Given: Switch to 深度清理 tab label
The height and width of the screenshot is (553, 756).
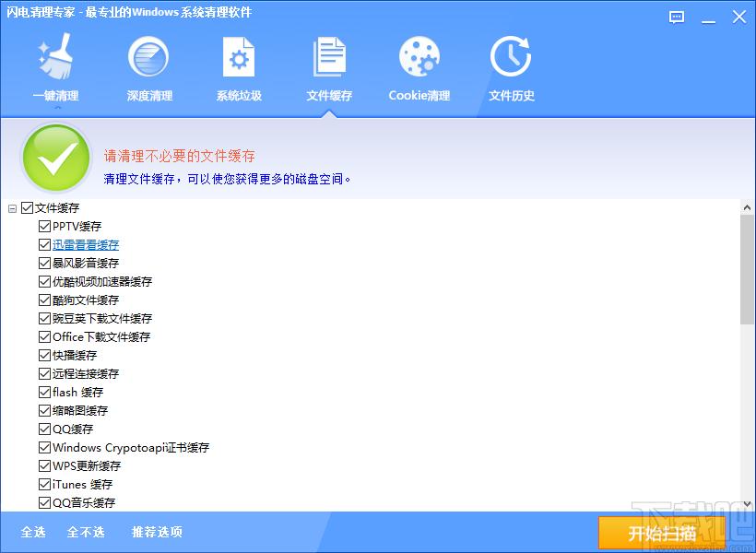Looking at the screenshot, I should (149, 96).
